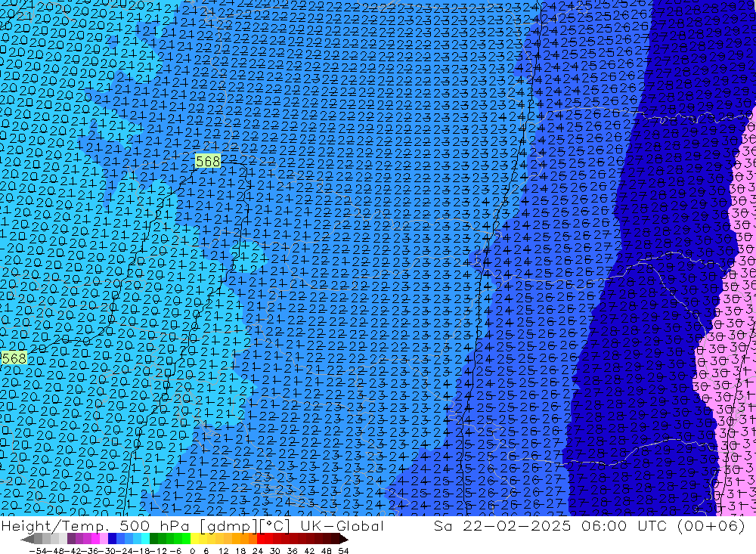This screenshot has width=756, height=554.
Task: Click the '36' legend value
Action: click(292, 551)
